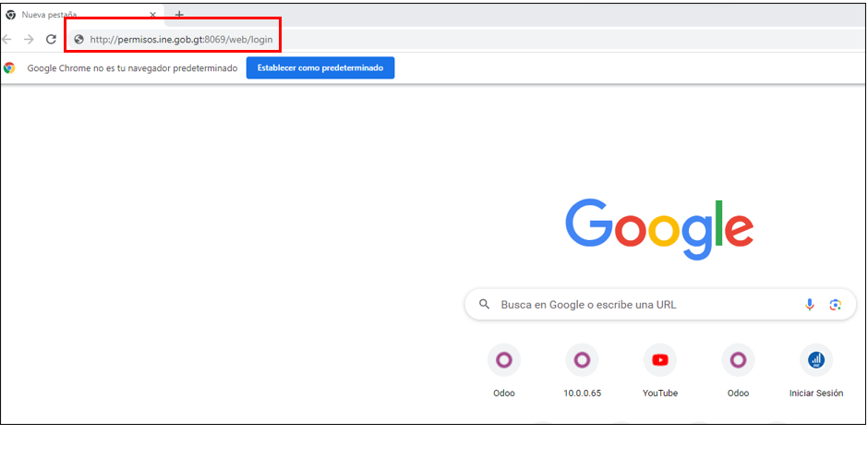Click the Chrome logo in the default-browser infobar
The height and width of the screenshot is (460, 868).
click(9, 68)
